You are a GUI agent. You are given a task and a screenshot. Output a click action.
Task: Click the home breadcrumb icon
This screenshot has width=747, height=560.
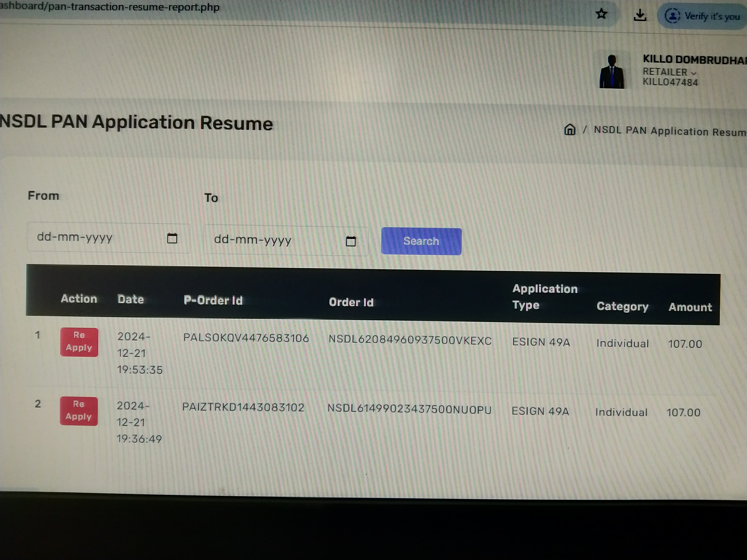click(x=570, y=130)
